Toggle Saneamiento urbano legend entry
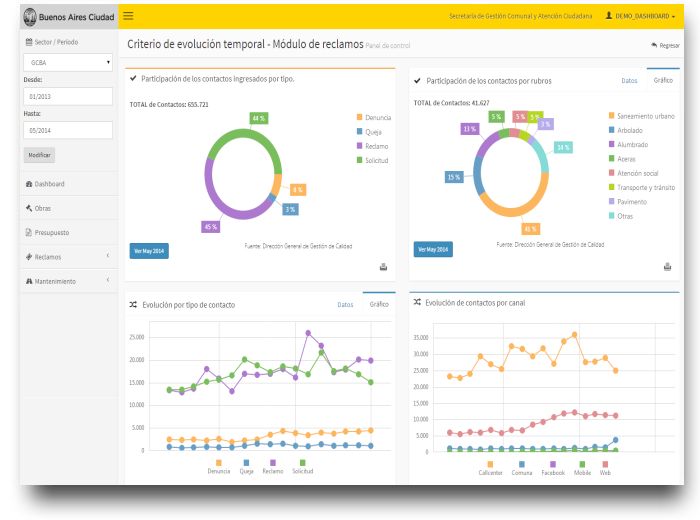This screenshot has height=520, width=700. coord(640,116)
